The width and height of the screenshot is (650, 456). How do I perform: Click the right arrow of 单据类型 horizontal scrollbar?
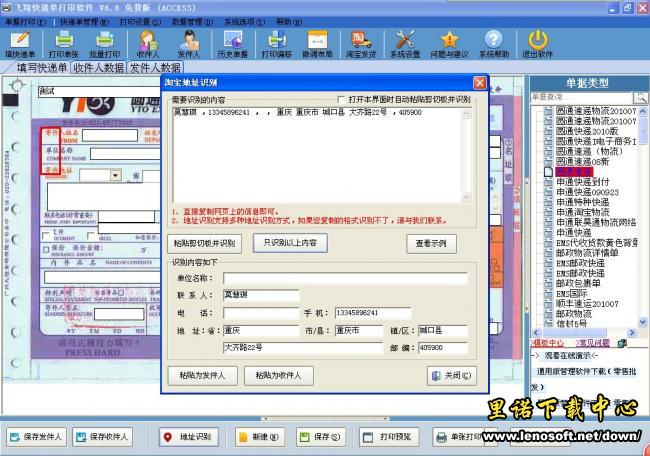click(x=632, y=332)
